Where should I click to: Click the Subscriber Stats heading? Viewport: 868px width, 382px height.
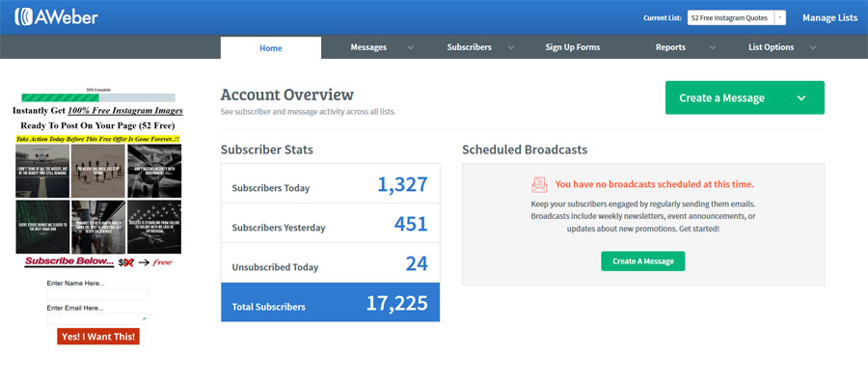click(x=267, y=150)
